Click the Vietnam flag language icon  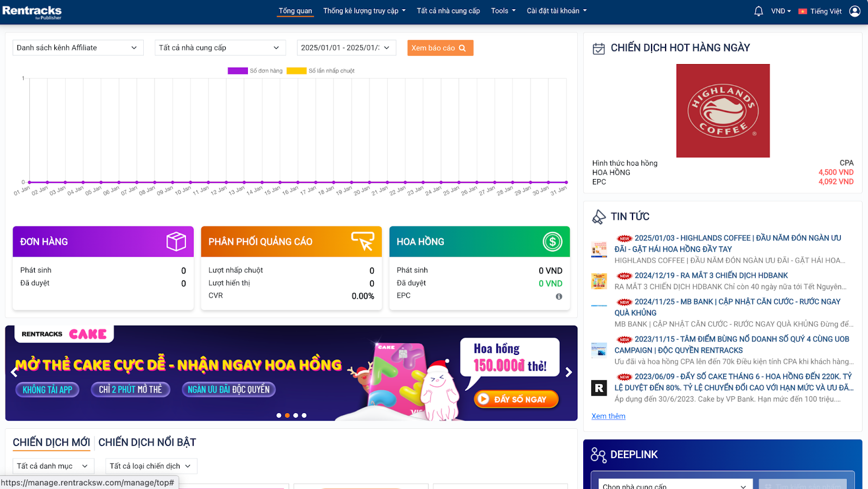[802, 11]
